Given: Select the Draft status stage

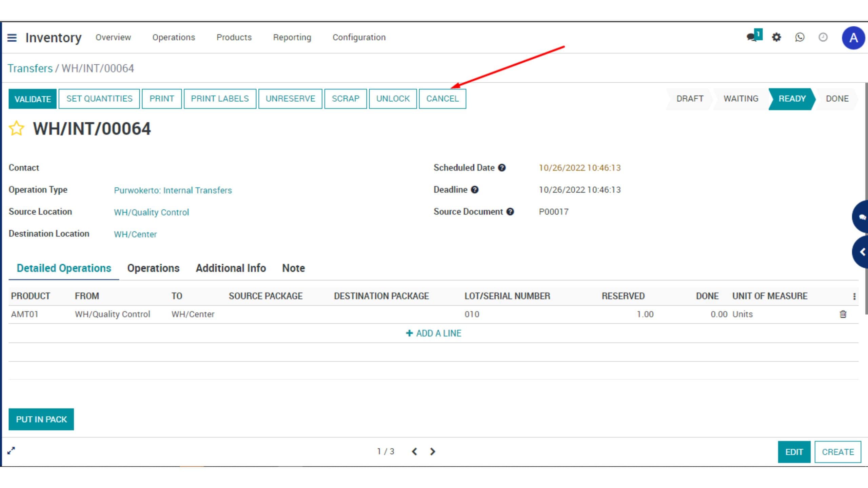Looking at the screenshot, I should pyautogui.click(x=690, y=99).
